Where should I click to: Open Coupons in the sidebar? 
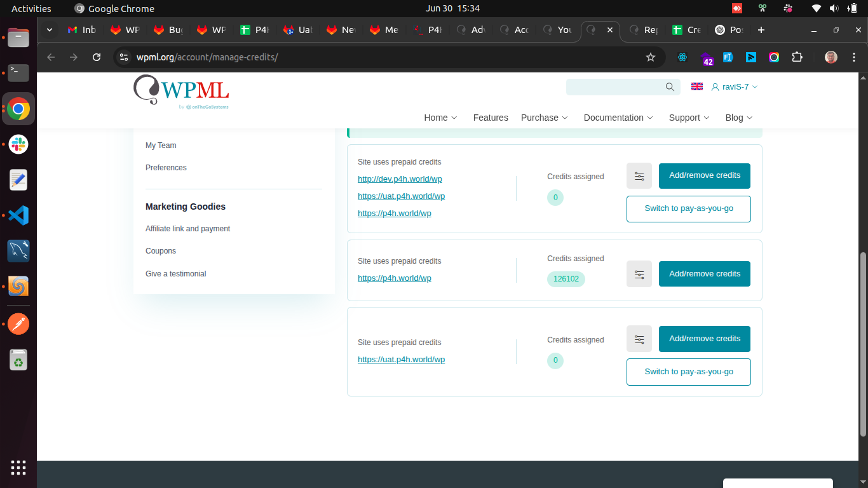click(x=161, y=251)
